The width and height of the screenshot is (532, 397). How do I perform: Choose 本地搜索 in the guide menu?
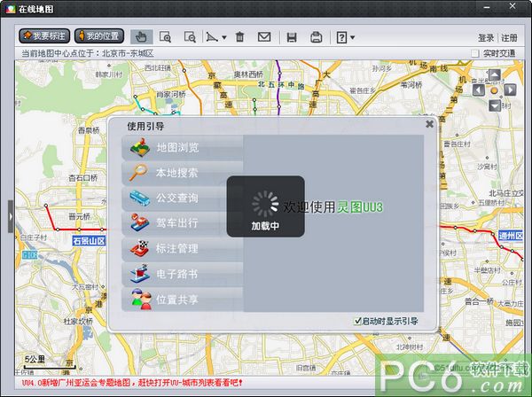176,173
